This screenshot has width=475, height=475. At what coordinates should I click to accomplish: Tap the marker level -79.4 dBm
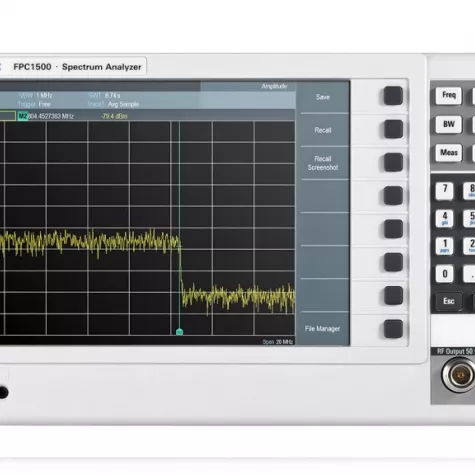click(114, 116)
